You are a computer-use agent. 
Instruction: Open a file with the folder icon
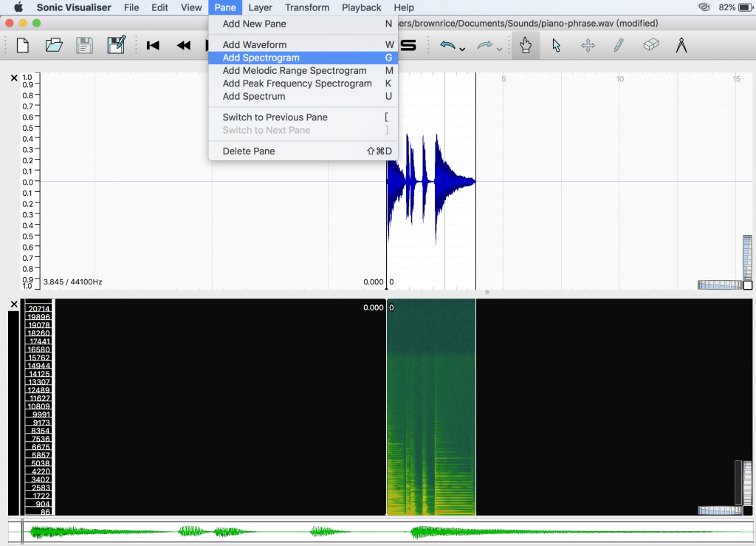coord(54,46)
